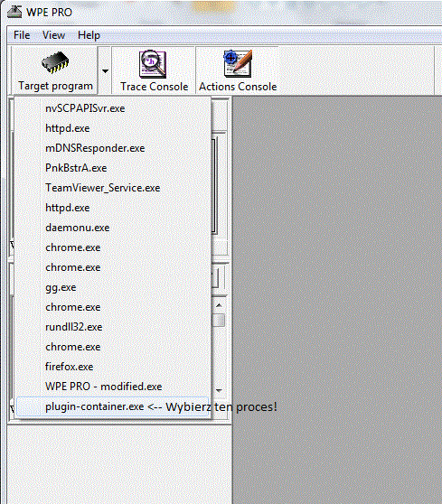The height and width of the screenshot is (504, 442).
Task: Open the Help menu
Action: tap(89, 35)
